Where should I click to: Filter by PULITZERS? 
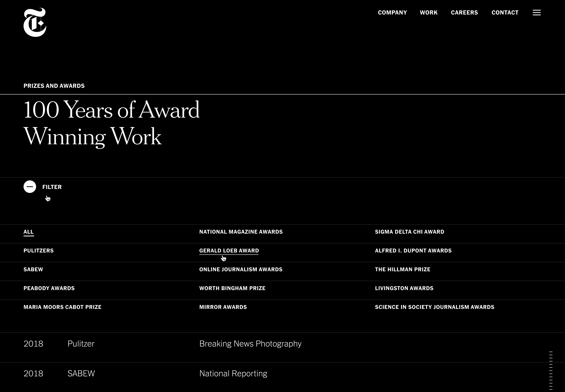tap(39, 250)
